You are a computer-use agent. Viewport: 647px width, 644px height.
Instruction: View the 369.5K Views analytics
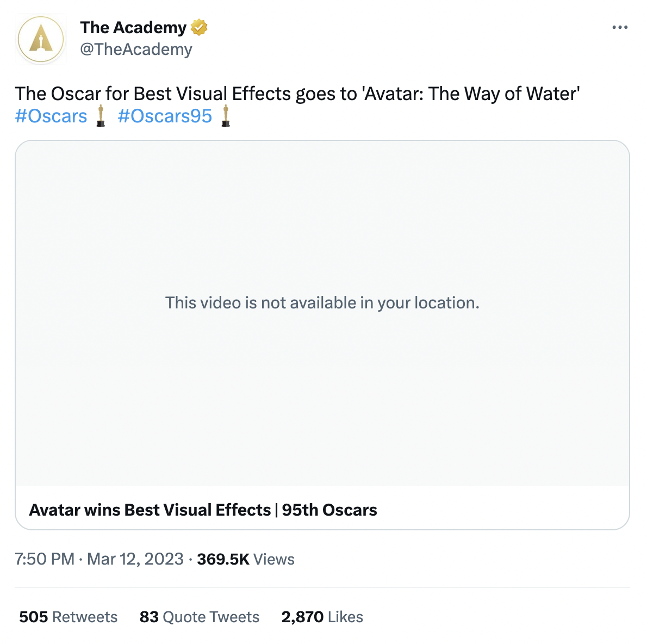coord(246,559)
